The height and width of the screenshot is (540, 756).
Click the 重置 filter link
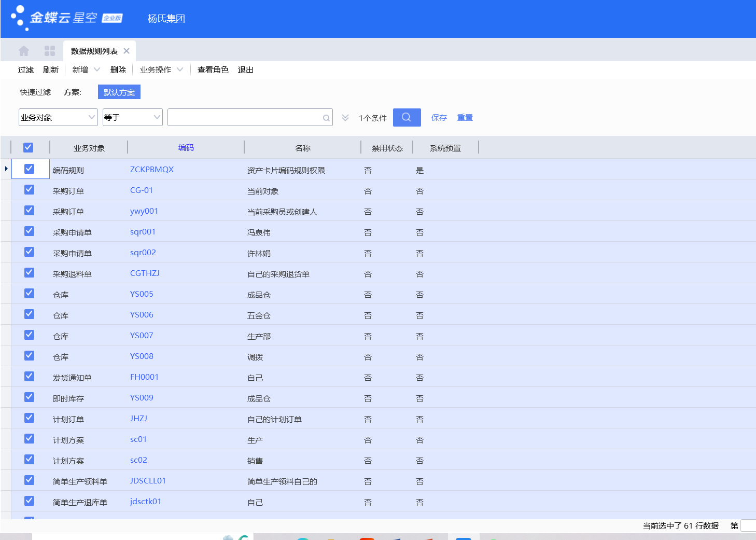[465, 118]
